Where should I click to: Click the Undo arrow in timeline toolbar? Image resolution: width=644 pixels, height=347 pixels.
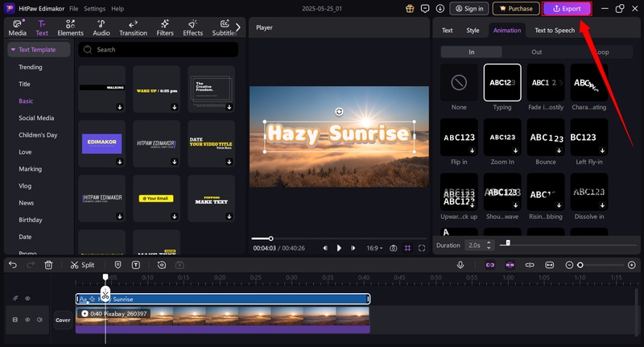(12, 265)
